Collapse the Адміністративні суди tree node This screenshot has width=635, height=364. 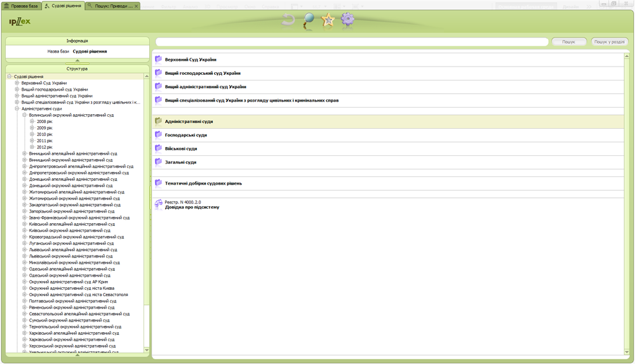pos(17,108)
